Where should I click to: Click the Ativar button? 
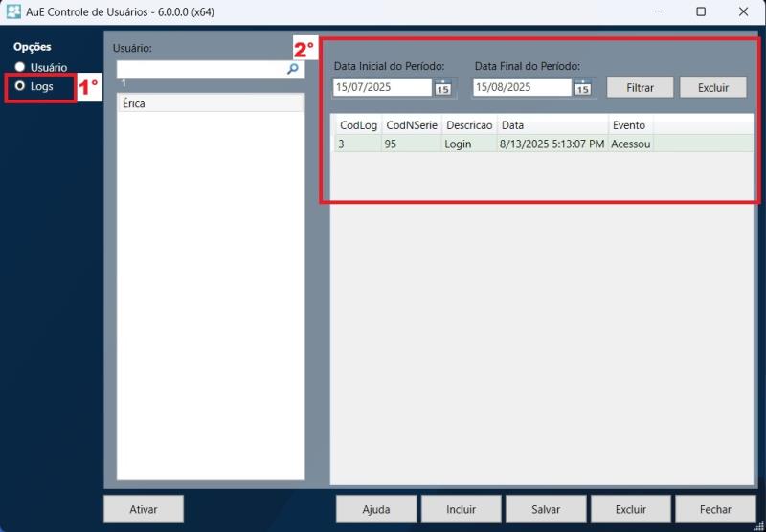click(143, 509)
